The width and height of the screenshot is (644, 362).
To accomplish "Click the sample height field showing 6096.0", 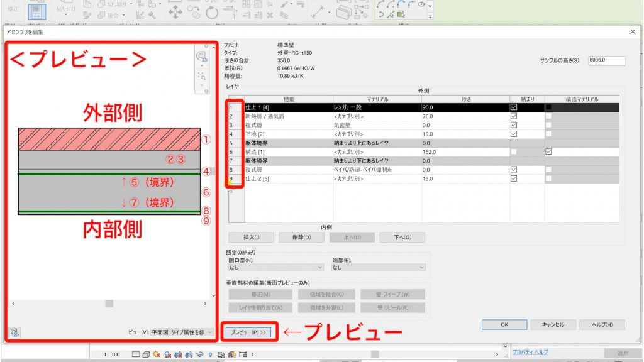I will (x=604, y=60).
